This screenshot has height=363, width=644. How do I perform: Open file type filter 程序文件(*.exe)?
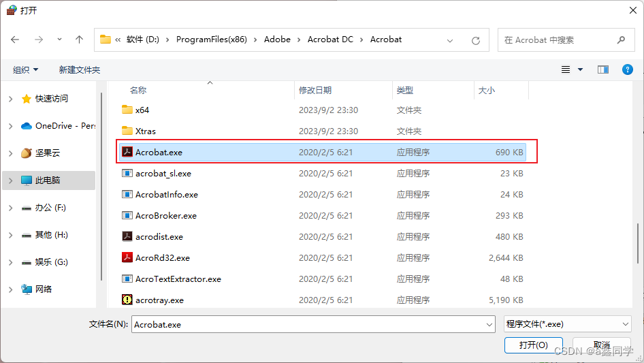567,324
